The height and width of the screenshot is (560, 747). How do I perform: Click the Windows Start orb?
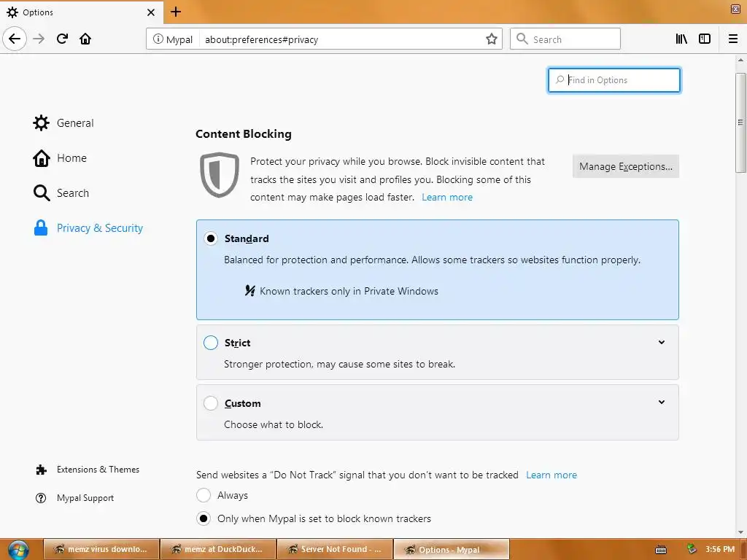point(18,550)
